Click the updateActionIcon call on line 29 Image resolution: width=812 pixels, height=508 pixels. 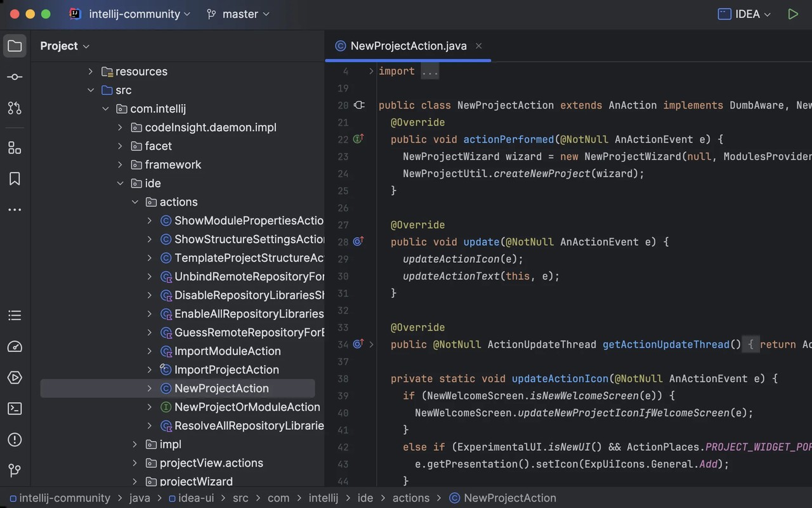[x=451, y=259]
